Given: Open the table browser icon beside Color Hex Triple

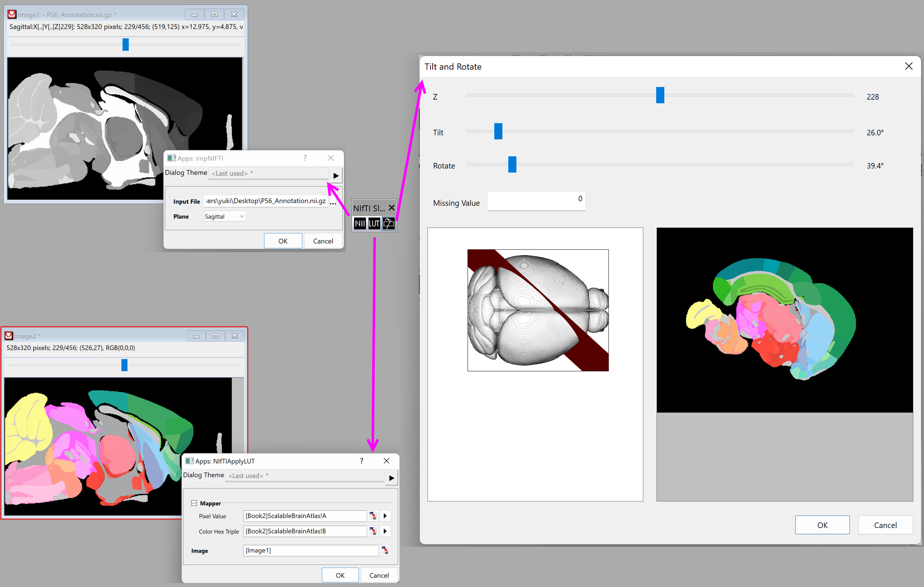Looking at the screenshot, I should pyautogui.click(x=373, y=531).
